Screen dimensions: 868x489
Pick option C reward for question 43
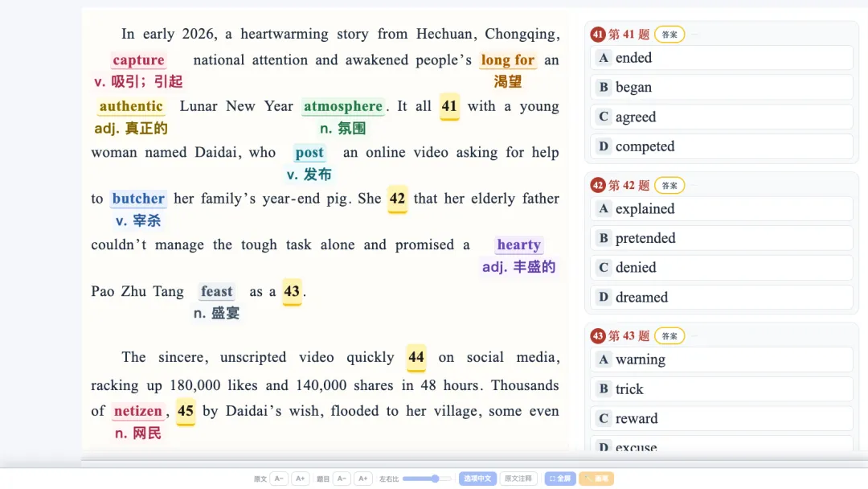[722, 419]
